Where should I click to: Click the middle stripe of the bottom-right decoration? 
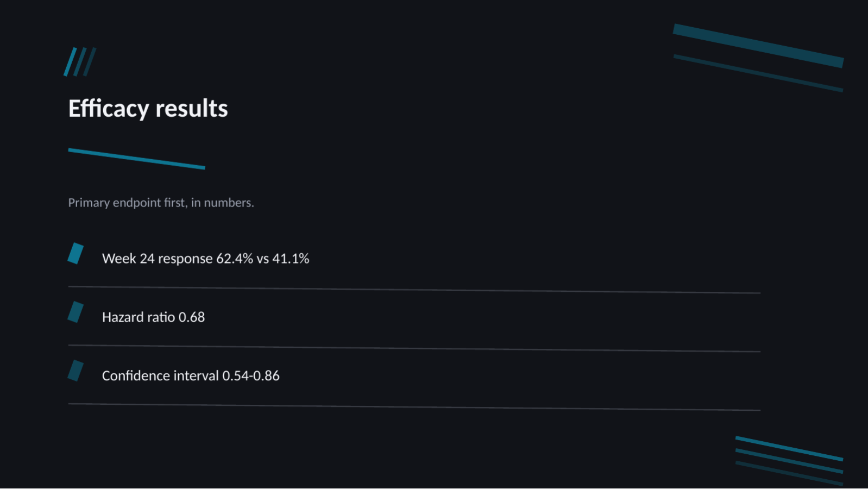(x=789, y=461)
